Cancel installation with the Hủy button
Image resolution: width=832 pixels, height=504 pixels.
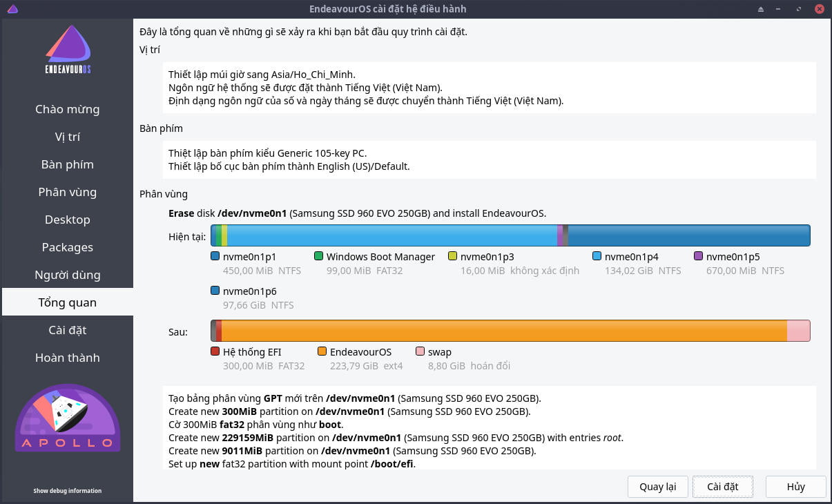coord(795,486)
